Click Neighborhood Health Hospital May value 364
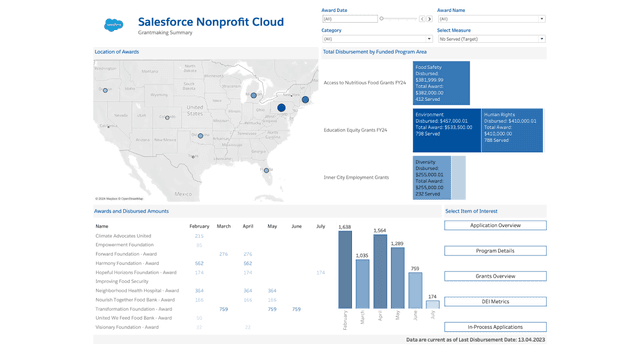This screenshot has height=363, width=640. point(272,291)
